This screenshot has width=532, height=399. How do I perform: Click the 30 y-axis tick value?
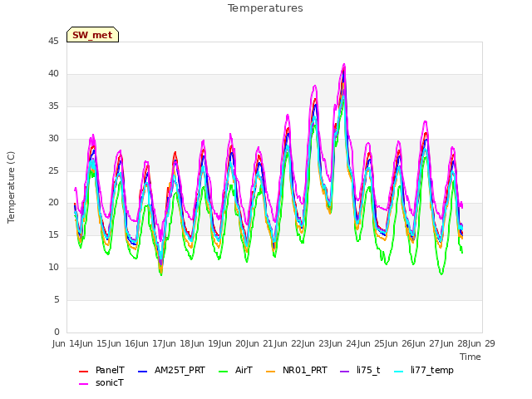click(x=53, y=139)
